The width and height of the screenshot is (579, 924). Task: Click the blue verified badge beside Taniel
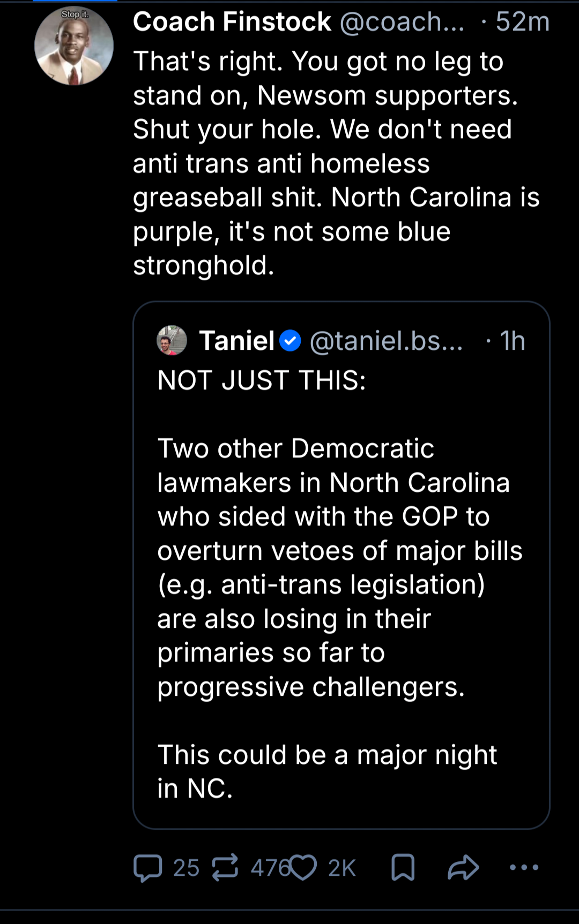(x=291, y=341)
